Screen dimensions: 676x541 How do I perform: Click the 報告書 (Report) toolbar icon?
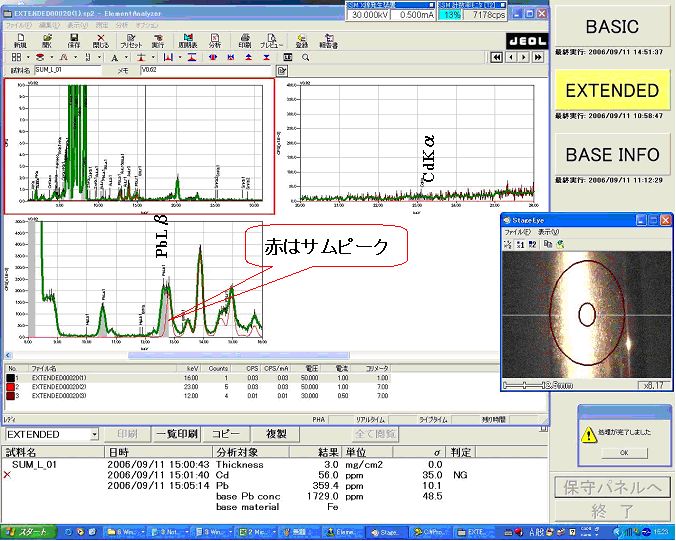328,42
